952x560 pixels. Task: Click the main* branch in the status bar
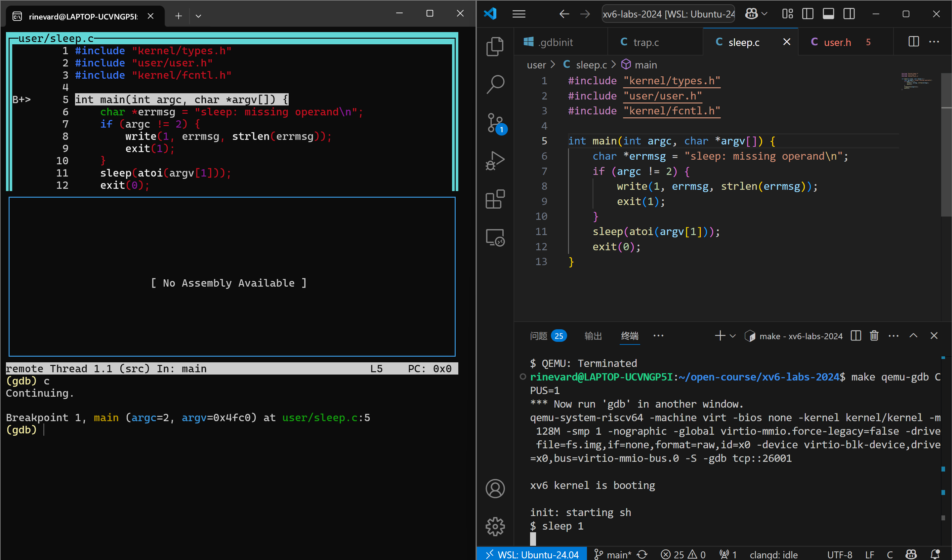(613, 554)
